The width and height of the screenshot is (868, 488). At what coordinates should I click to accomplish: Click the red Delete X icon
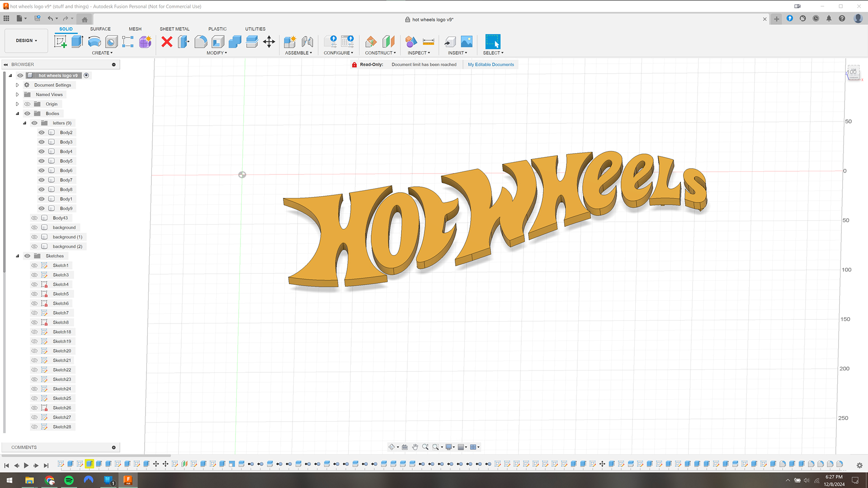(167, 42)
